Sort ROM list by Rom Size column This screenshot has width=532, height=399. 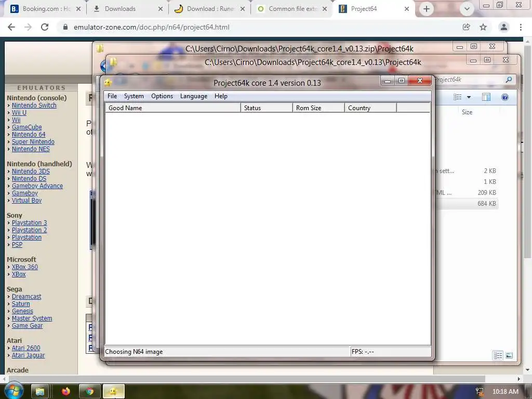point(318,108)
